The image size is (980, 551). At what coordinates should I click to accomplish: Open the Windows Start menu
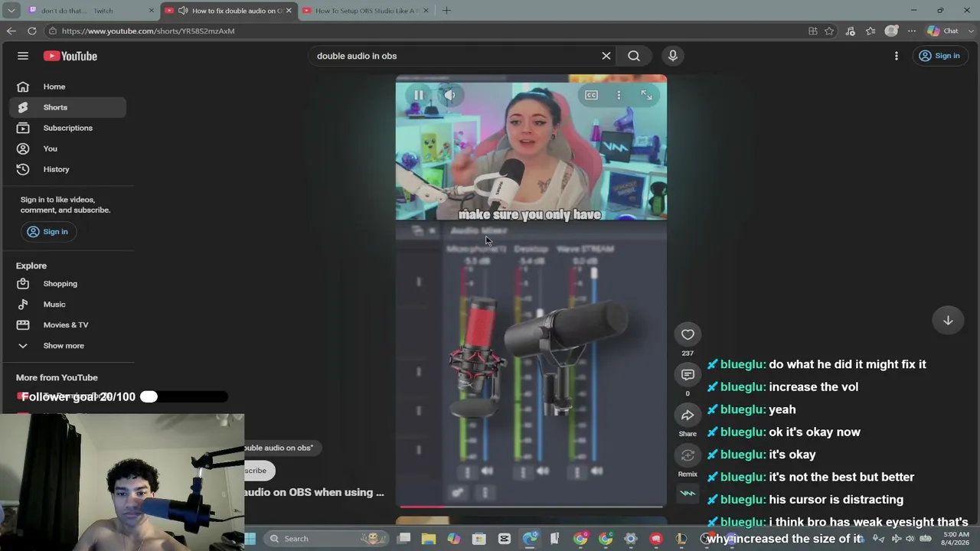250,539
